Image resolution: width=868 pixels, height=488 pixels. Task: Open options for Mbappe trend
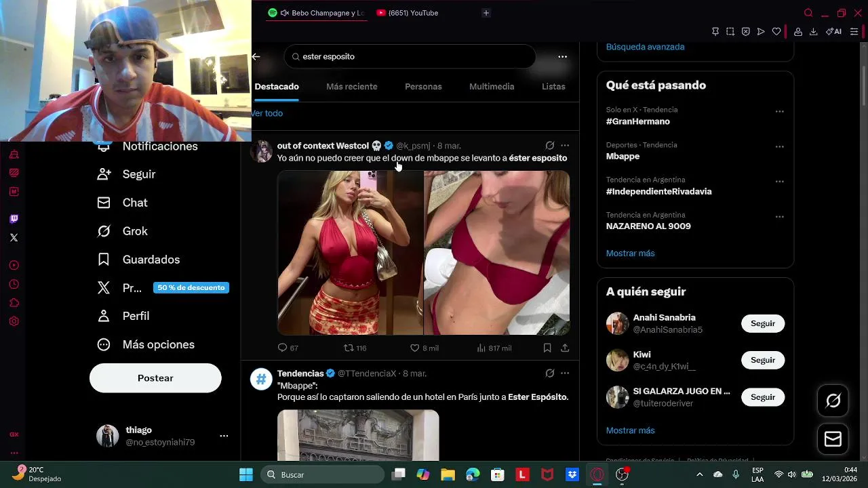click(779, 147)
